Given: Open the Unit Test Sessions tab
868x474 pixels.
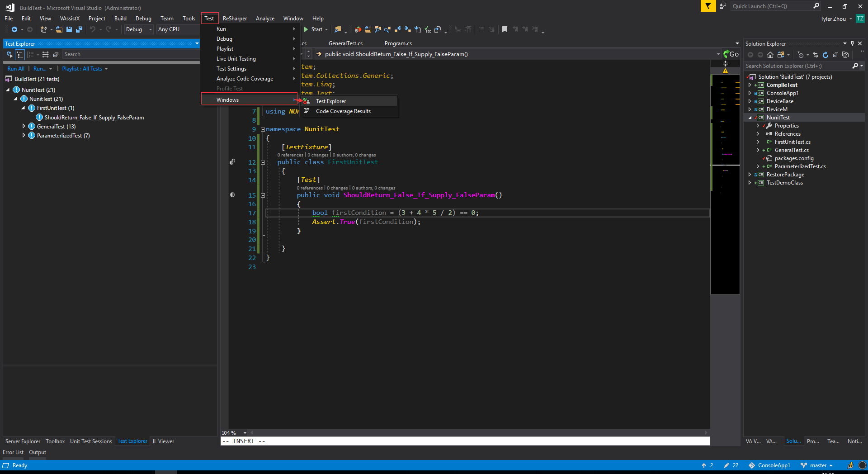Looking at the screenshot, I should [91, 441].
